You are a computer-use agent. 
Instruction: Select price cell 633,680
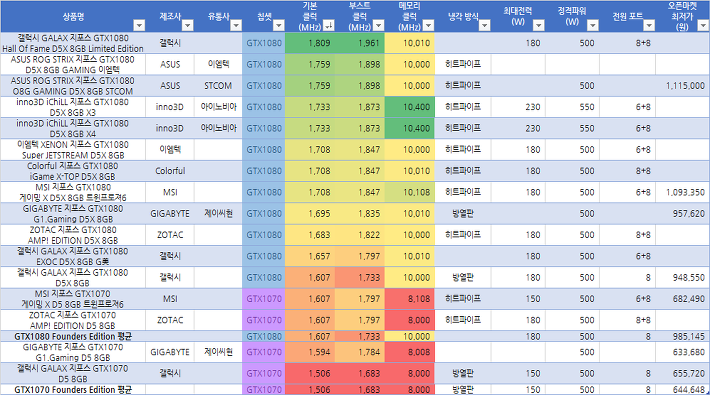point(682,352)
